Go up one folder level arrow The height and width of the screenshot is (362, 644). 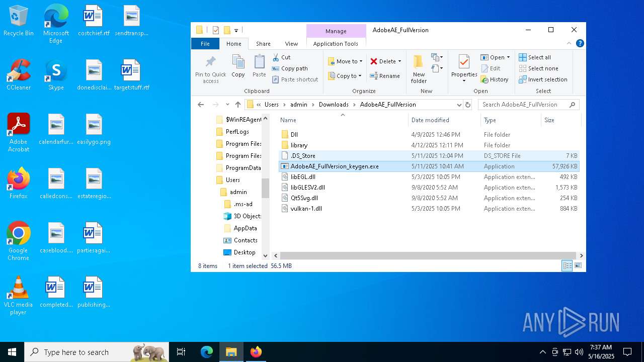238,105
